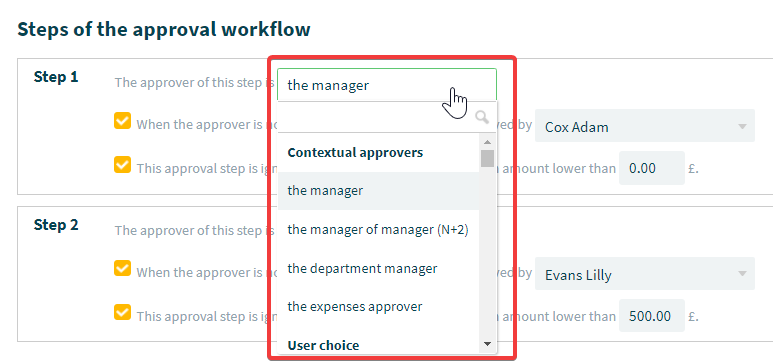Screen dimensions: 773x361
Task: Click the Cox Adam dropdown arrow
Action: click(x=742, y=127)
